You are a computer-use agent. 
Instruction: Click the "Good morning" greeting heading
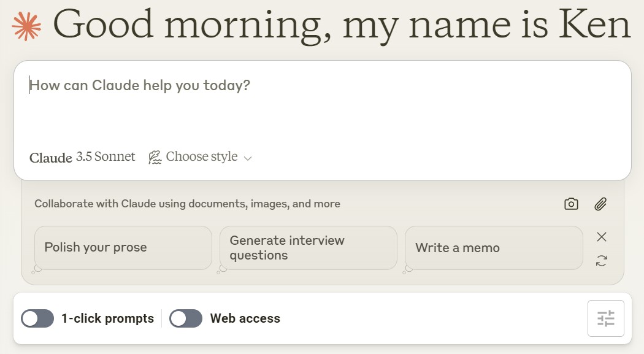[342, 25]
